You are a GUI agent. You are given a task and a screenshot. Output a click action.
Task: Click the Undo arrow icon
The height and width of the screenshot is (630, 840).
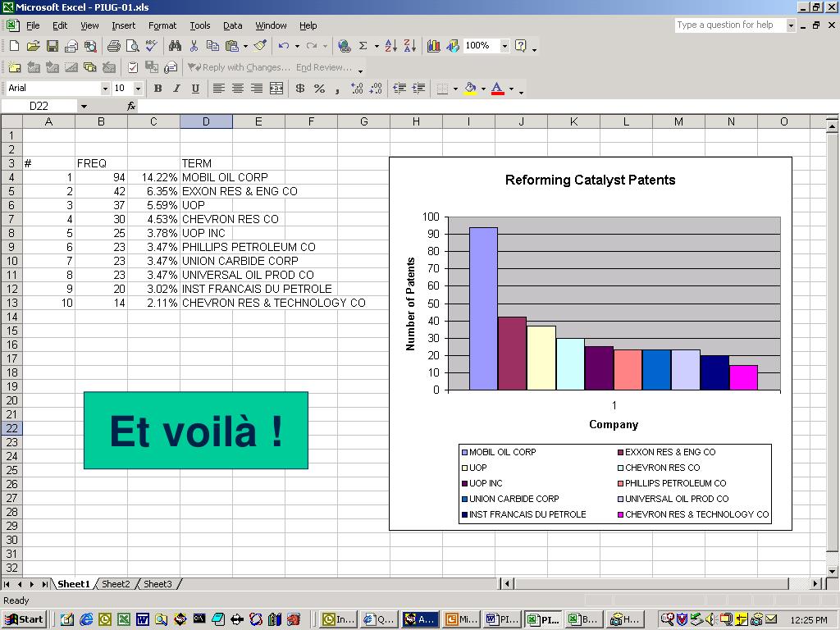[283, 46]
